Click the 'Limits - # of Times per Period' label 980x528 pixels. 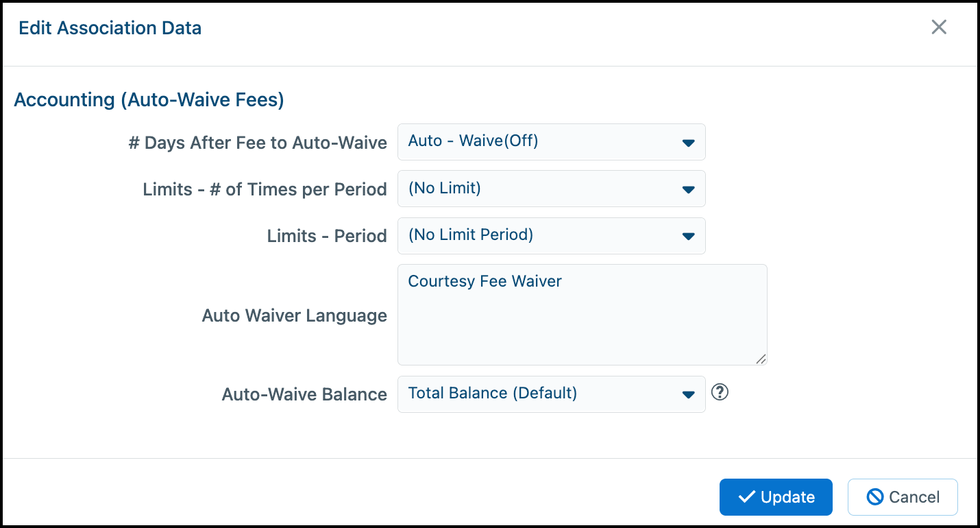tap(265, 189)
